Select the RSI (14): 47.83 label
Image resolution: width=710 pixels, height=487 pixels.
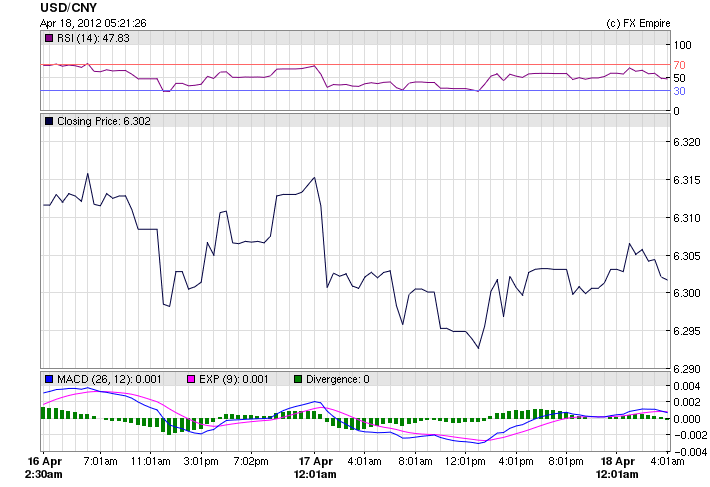coord(93,38)
